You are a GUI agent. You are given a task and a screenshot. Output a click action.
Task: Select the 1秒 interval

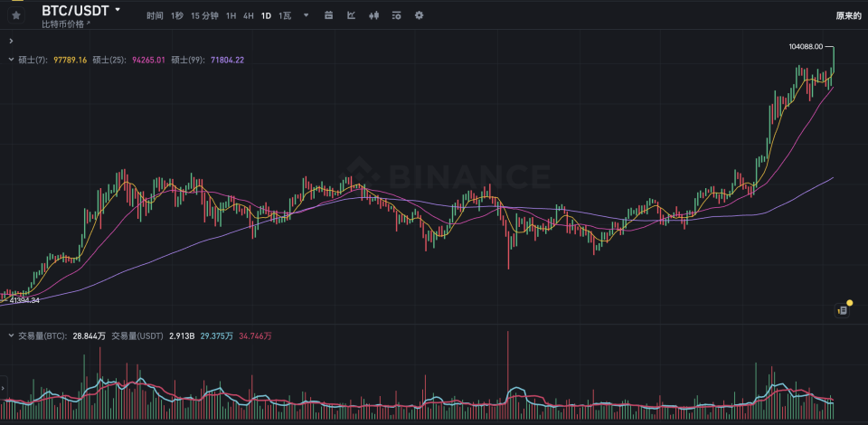[x=176, y=16]
